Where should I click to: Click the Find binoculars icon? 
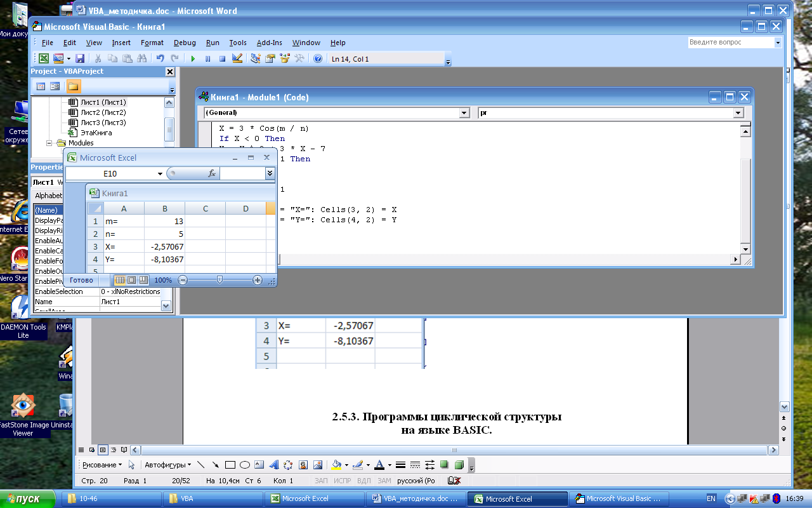141,58
